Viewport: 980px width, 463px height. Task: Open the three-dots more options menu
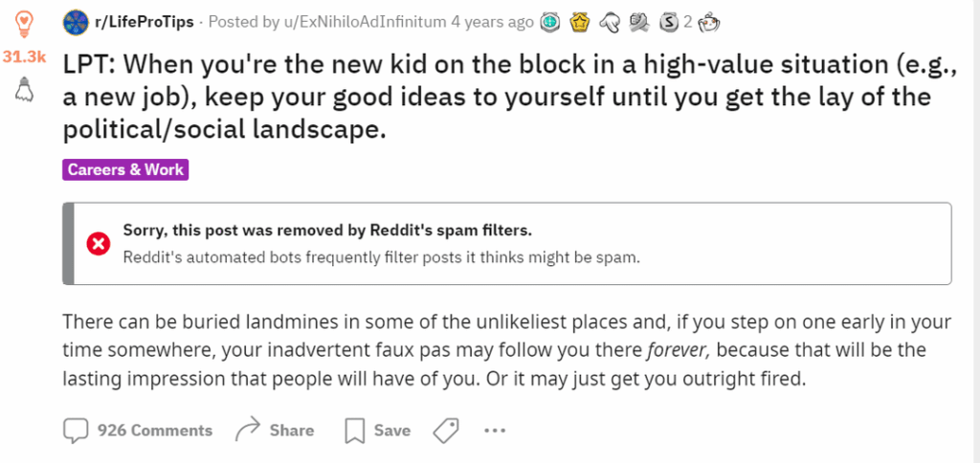(495, 430)
